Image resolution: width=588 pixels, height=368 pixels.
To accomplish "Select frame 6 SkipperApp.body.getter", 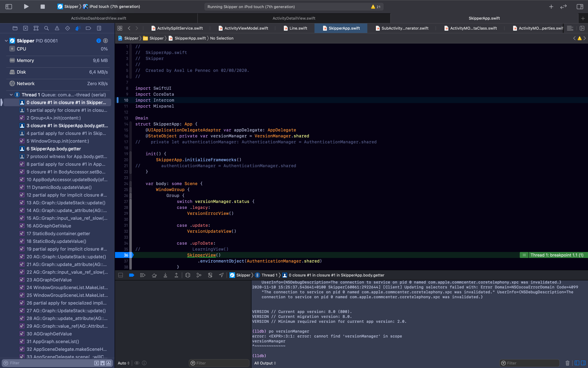I will pyautogui.click(x=57, y=149).
